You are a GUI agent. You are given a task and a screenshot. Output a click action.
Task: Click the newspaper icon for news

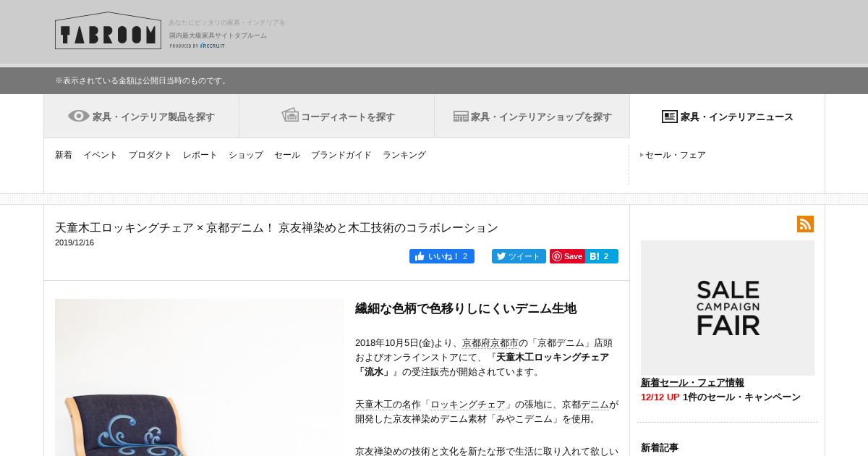tap(670, 117)
